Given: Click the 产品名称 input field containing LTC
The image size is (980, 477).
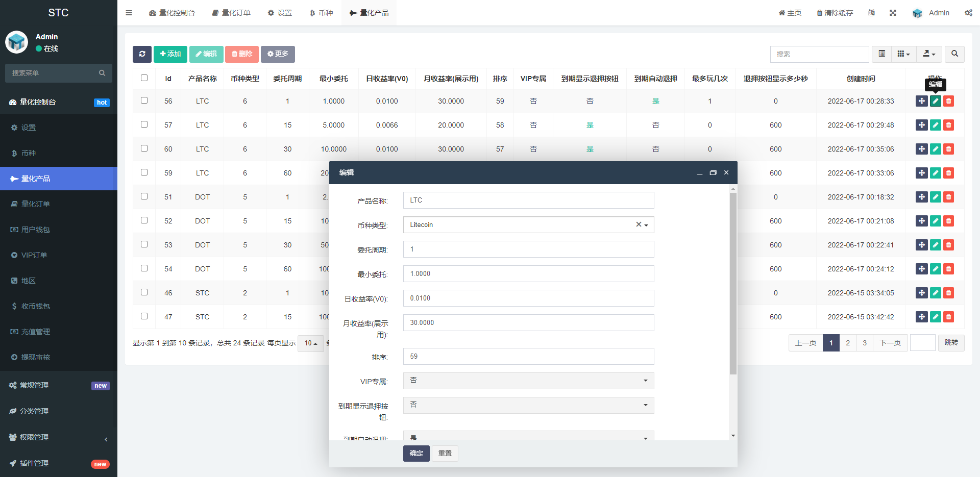Looking at the screenshot, I should [528, 200].
